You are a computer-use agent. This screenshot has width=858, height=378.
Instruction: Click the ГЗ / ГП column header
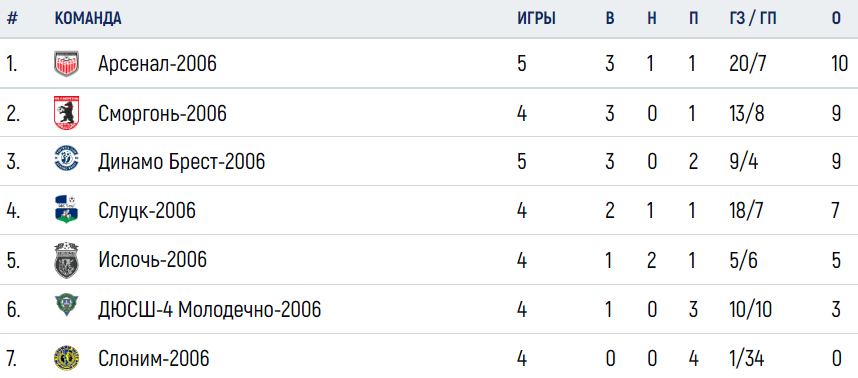click(x=753, y=19)
